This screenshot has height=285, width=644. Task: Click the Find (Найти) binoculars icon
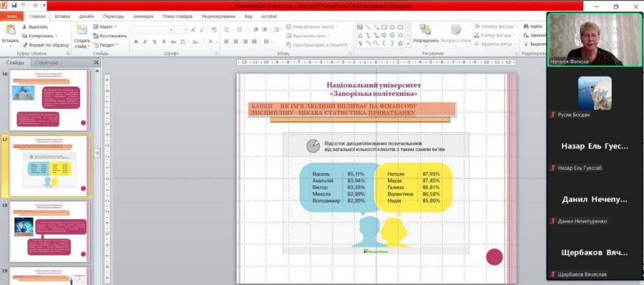[x=525, y=26]
